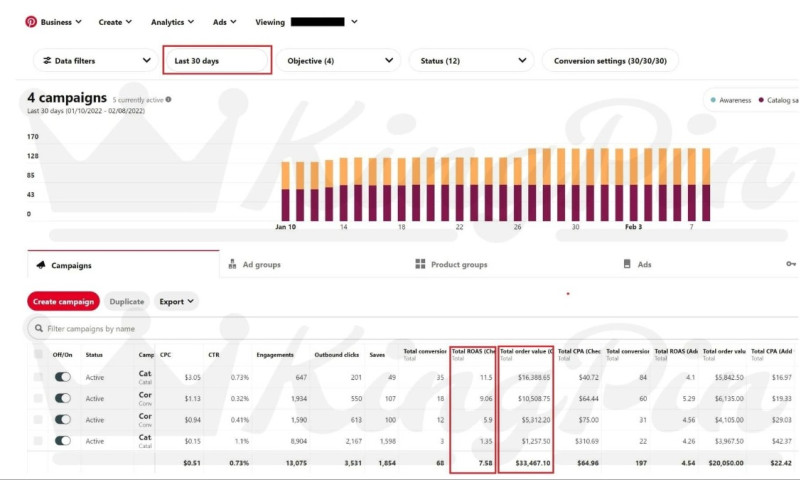The height and width of the screenshot is (480, 800).
Task: Toggle the $0.15 CPC campaign switch
Action: pyautogui.click(x=62, y=441)
